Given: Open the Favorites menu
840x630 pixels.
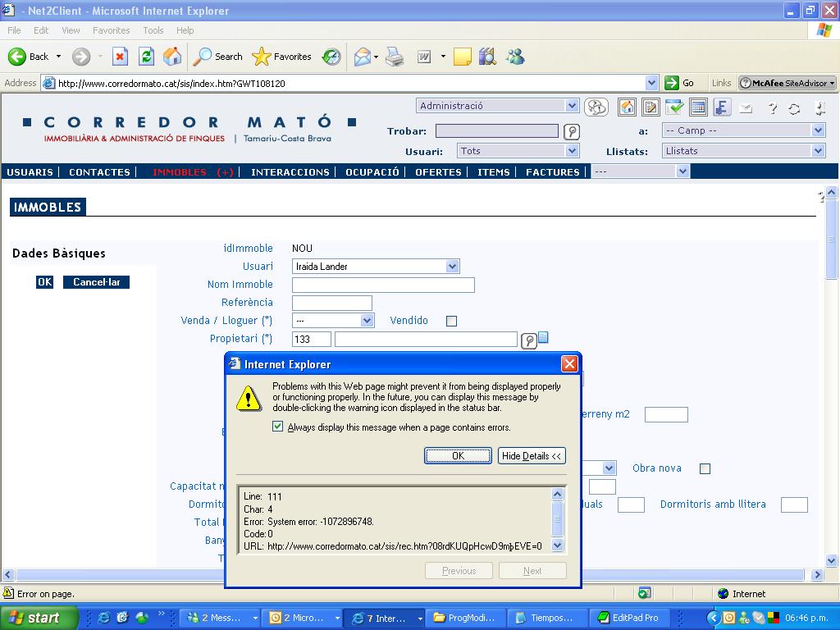Looking at the screenshot, I should click(111, 30).
